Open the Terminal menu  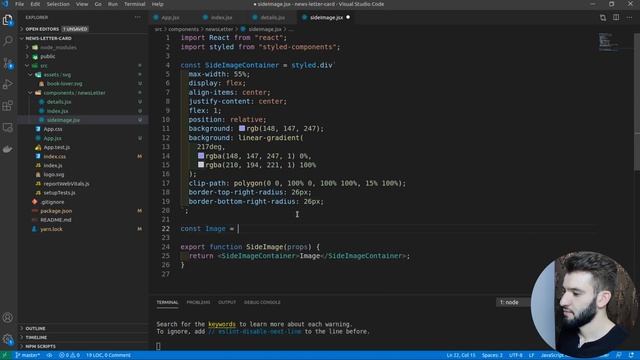pyautogui.click(x=134, y=4)
